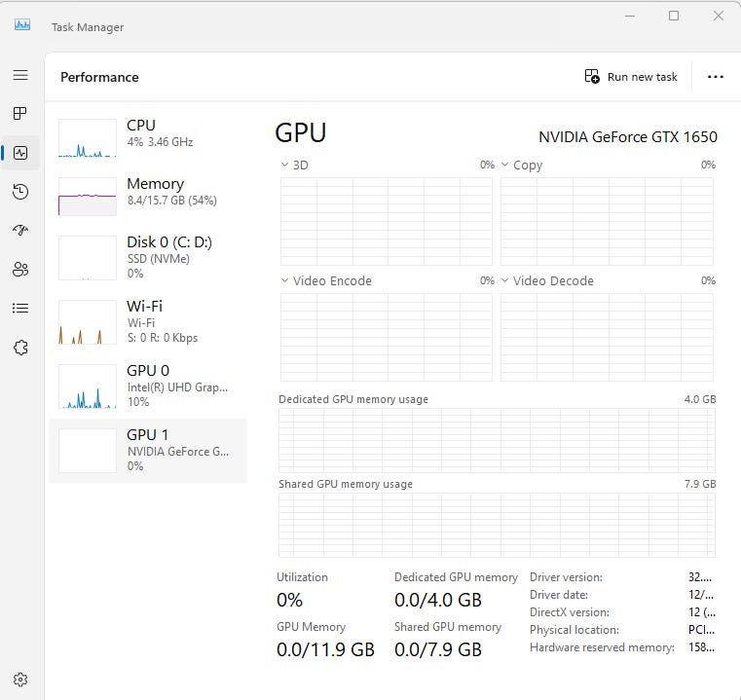This screenshot has width=741, height=700.
Task: Open the App history page icon
Action: pos(20,192)
